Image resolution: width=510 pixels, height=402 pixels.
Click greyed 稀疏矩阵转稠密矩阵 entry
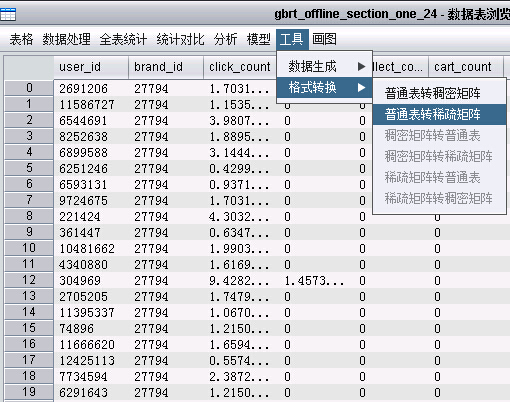point(439,198)
